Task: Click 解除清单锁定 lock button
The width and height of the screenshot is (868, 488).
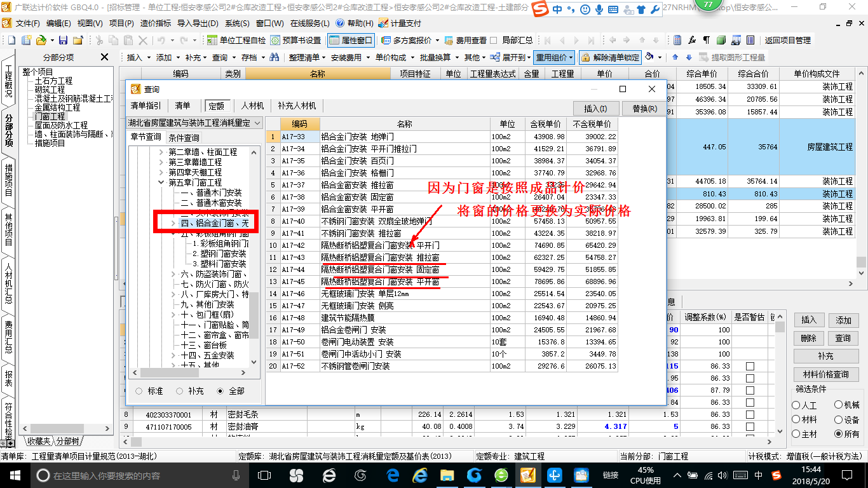Action: [609, 57]
